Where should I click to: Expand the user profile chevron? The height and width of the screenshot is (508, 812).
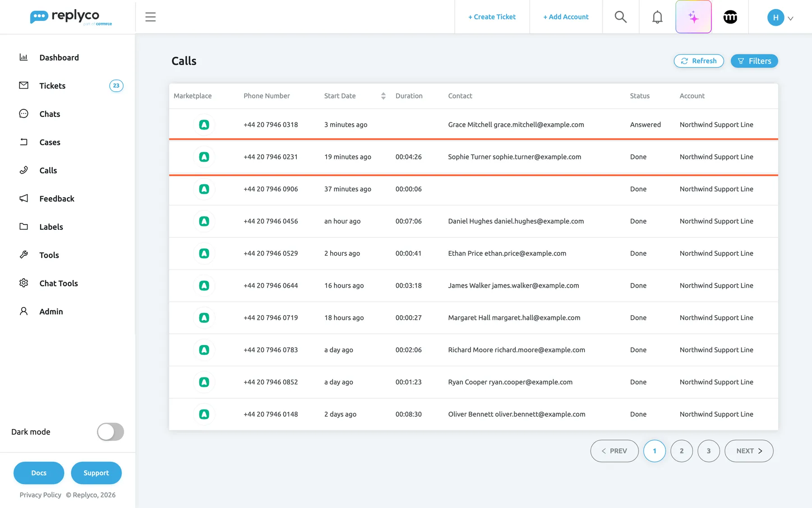pyautogui.click(x=790, y=19)
